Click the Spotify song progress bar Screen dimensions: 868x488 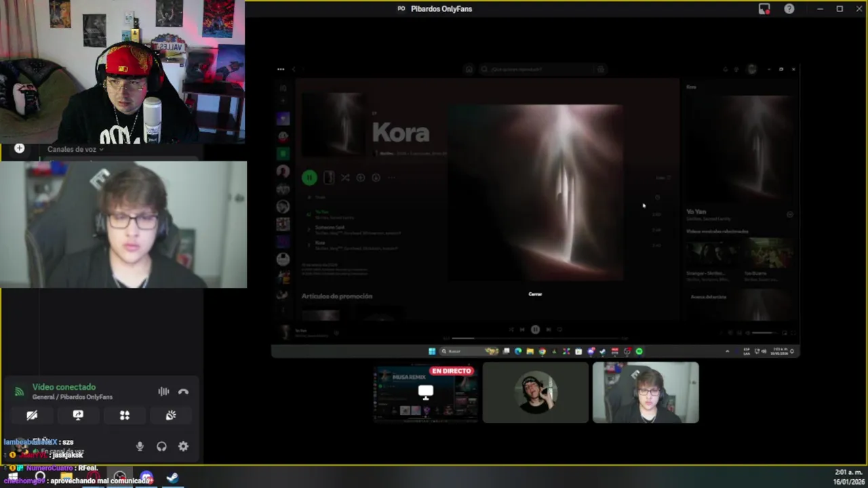[536, 338]
